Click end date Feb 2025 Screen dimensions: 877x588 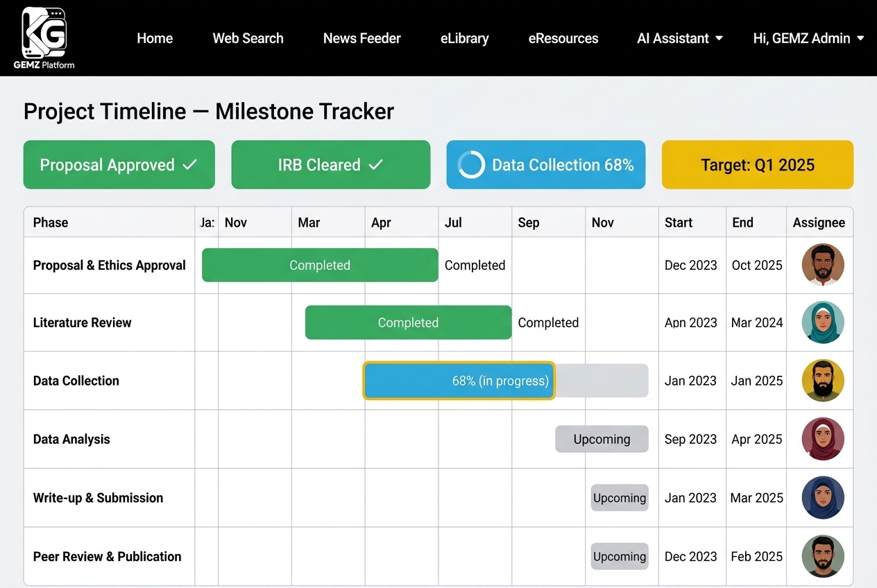[757, 556]
